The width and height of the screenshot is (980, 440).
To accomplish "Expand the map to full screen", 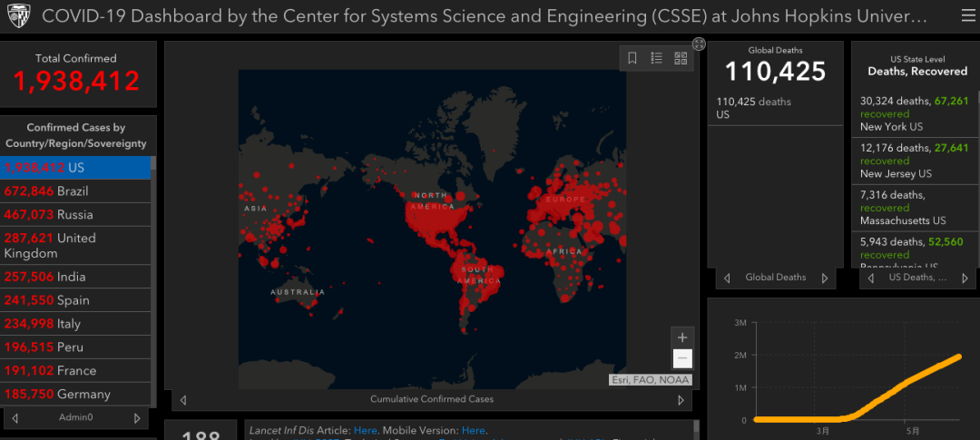I will (699, 44).
